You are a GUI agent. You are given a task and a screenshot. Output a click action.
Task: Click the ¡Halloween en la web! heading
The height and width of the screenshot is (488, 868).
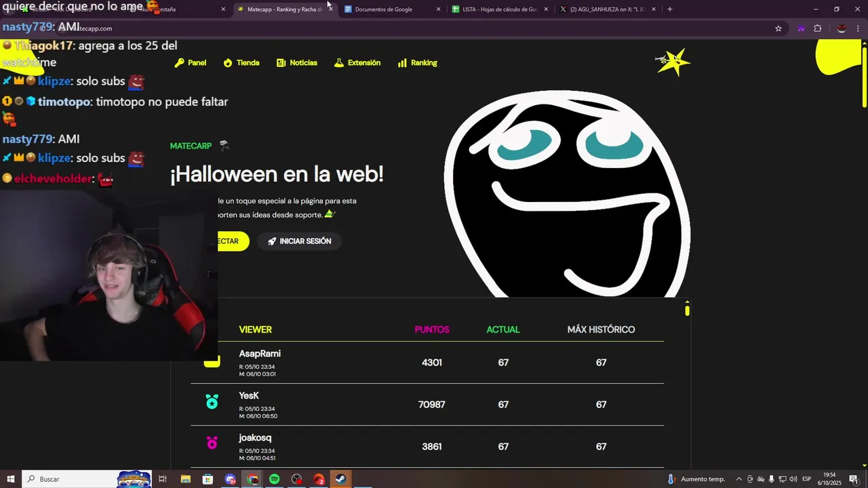click(277, 174)
